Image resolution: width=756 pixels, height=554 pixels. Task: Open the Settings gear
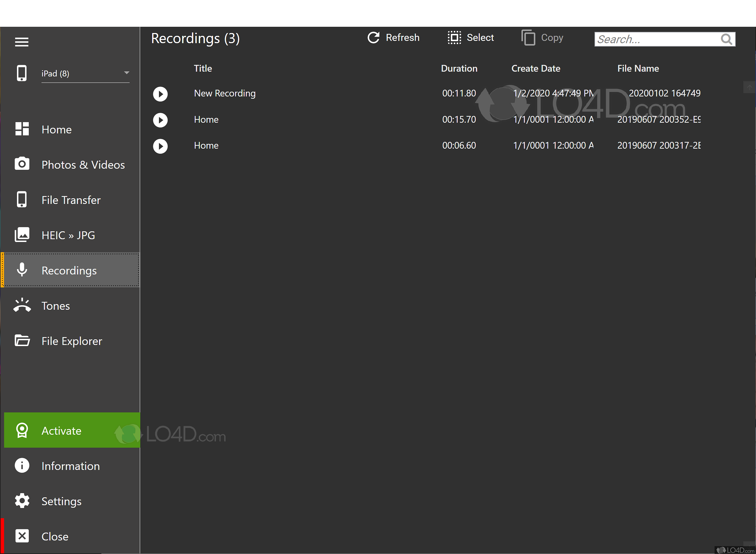[62, 501]
